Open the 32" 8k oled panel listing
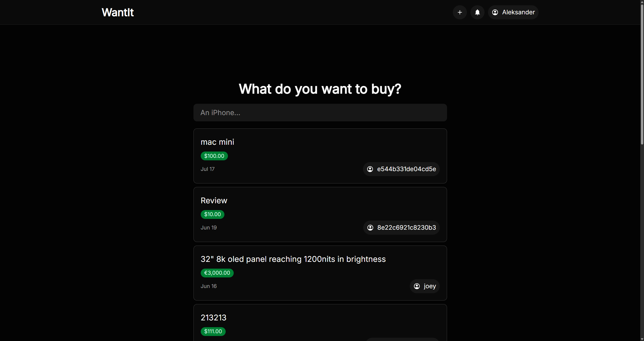This screenshot has height=341, width=644. tap(293, 259)
